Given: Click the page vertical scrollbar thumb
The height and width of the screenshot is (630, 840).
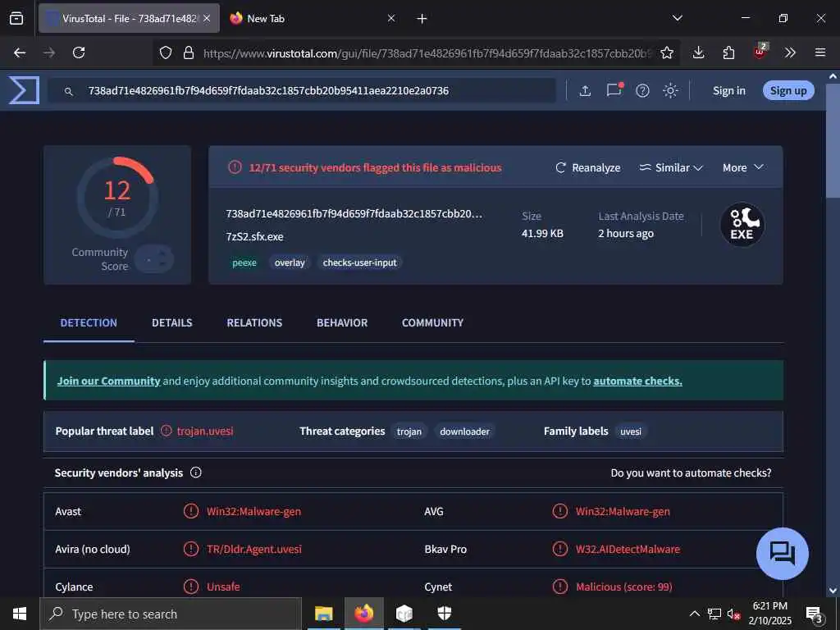Looking at the screenshot, I should click(833, 139).
